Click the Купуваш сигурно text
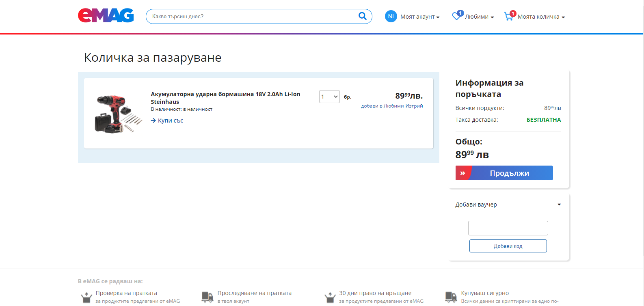The width and height of the screenshot is (644, 306). (485, 293)
